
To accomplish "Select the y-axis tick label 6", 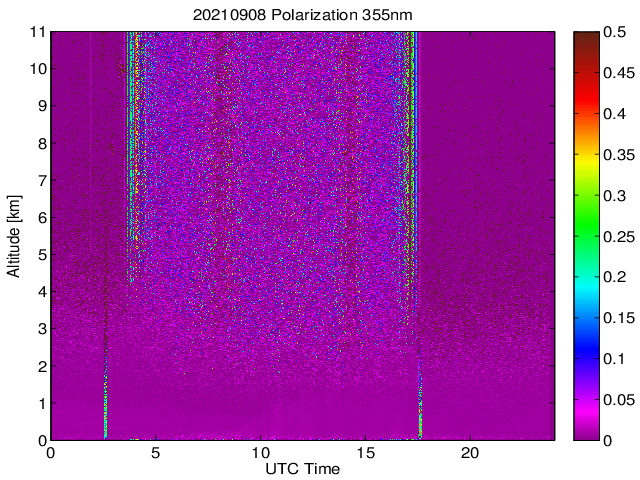I will (x=38, y=217).
